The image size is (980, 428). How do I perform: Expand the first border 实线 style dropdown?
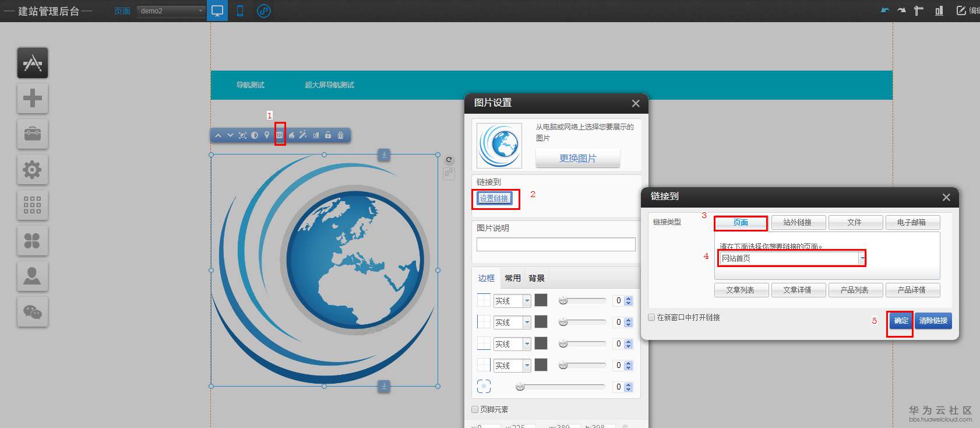[x=527, y=301]
